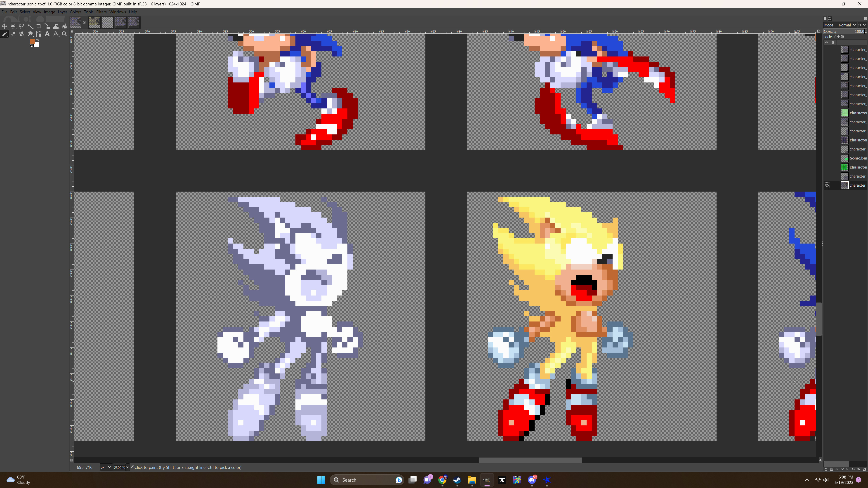Add a mask to the selected layer
Viewport: 868px width, 488px height.
[x=859, y=469]
